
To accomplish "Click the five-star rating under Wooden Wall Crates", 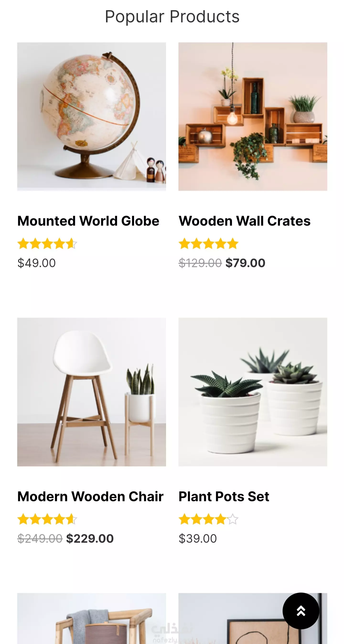I will 208,244.
